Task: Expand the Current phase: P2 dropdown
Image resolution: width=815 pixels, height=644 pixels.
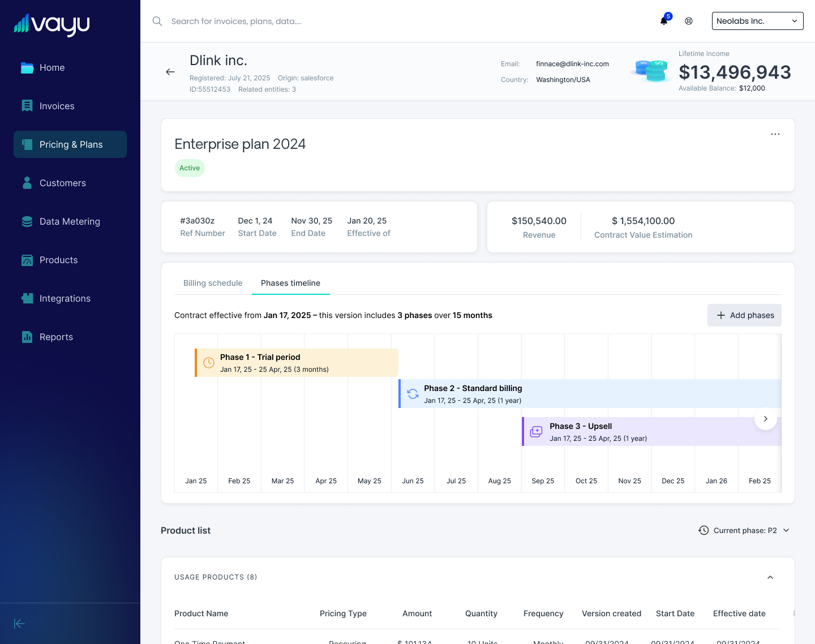Action: coord(744,530)
